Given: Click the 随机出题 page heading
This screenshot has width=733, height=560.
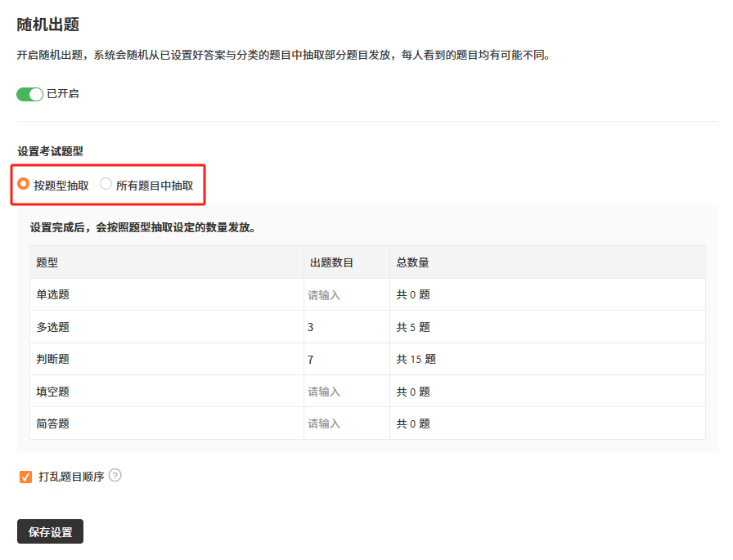Looking at the screenshot, I should click(x=48, y=25).
